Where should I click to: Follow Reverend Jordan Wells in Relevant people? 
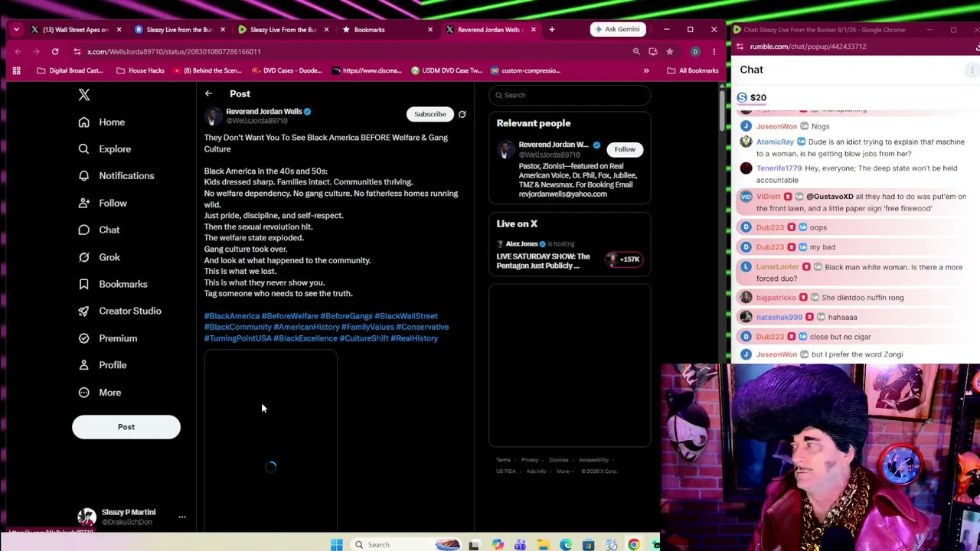coord(625,149)
